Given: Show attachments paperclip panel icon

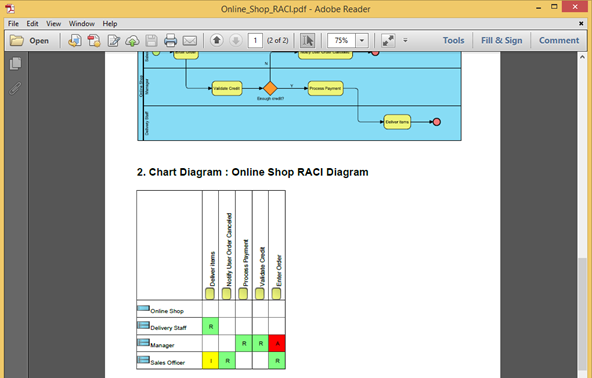Looking at the screenshot, I should pyautogui.click(x=15, y=89).
